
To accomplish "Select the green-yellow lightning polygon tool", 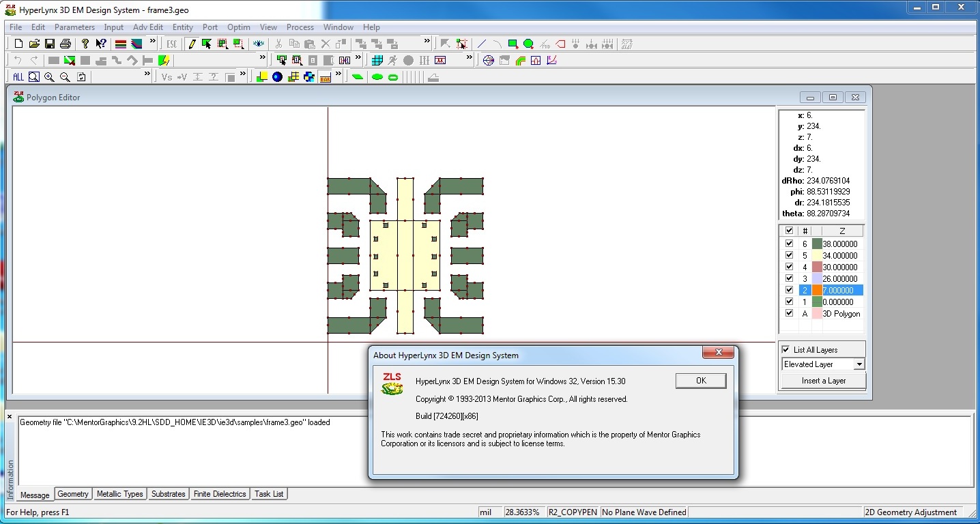I will pyautogui.click(x=164, y=60).
